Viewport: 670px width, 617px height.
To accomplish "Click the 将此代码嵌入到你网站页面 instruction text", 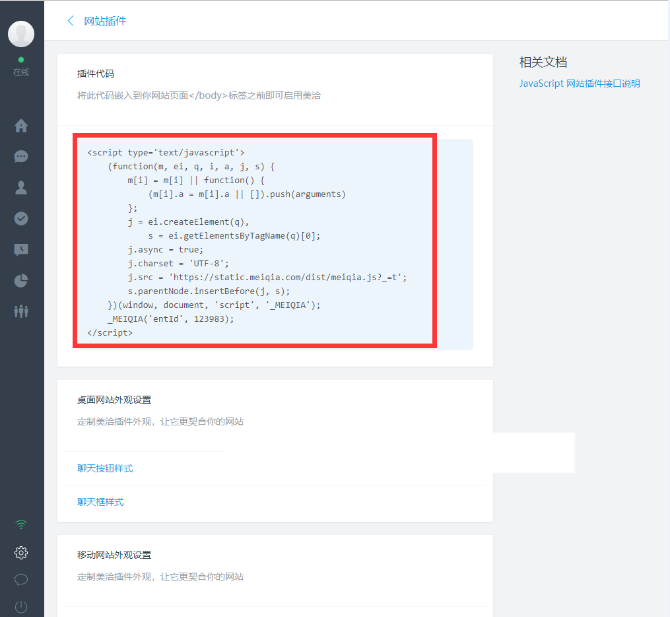I will pyautogui.click(x=199, y=95).
